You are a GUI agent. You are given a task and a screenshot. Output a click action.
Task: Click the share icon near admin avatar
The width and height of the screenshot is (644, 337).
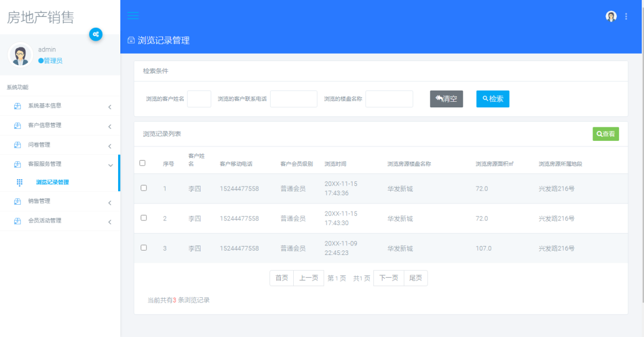(x=96, y=34)
